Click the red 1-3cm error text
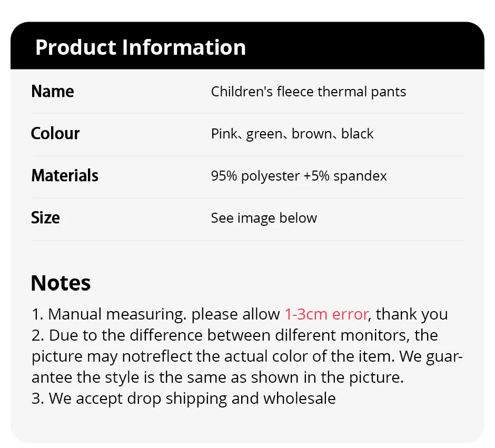The width and height of the screenshot is (495, 448). 326,314
